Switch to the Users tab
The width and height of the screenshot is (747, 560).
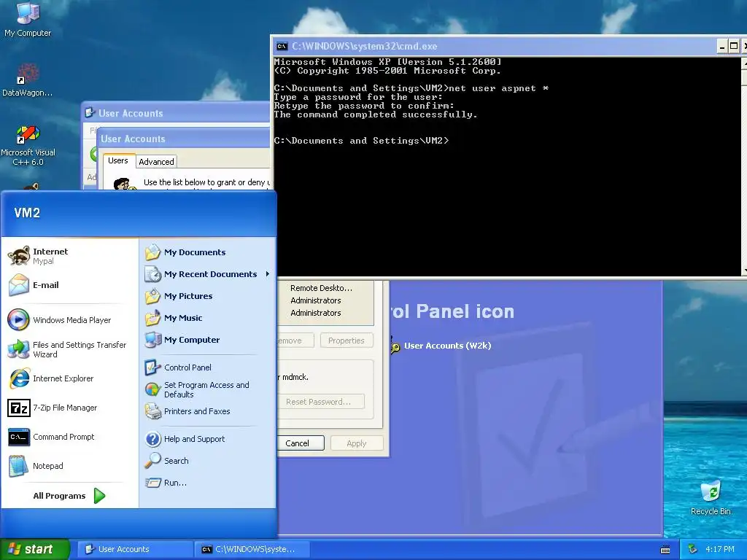[x=118, y=161]
